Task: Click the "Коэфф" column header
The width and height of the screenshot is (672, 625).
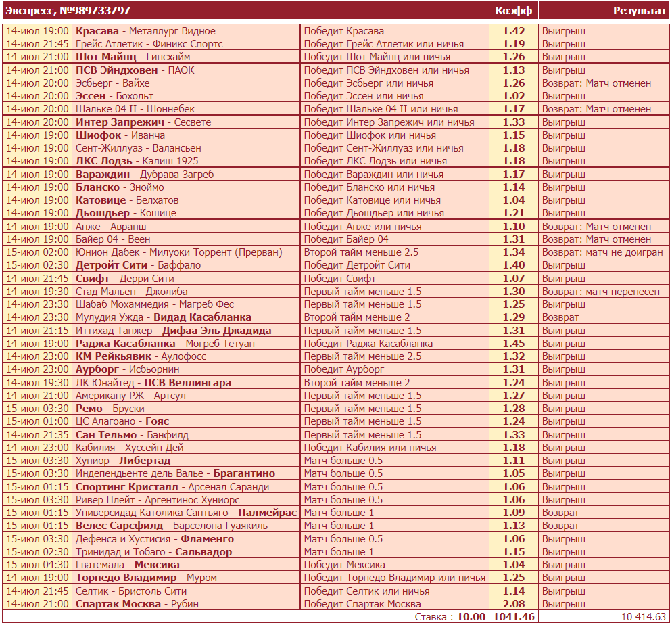Action: [513, 11]
